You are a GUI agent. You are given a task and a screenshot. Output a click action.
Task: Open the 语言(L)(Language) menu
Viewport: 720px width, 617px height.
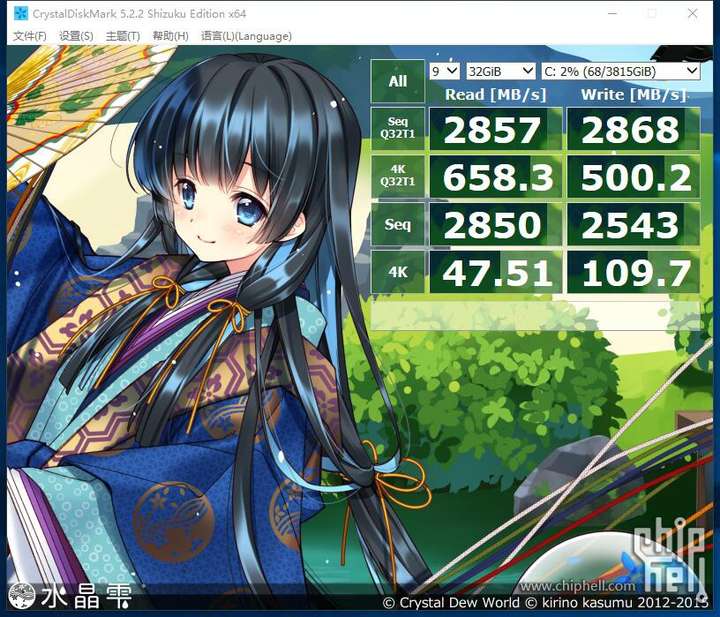(246, 36)
